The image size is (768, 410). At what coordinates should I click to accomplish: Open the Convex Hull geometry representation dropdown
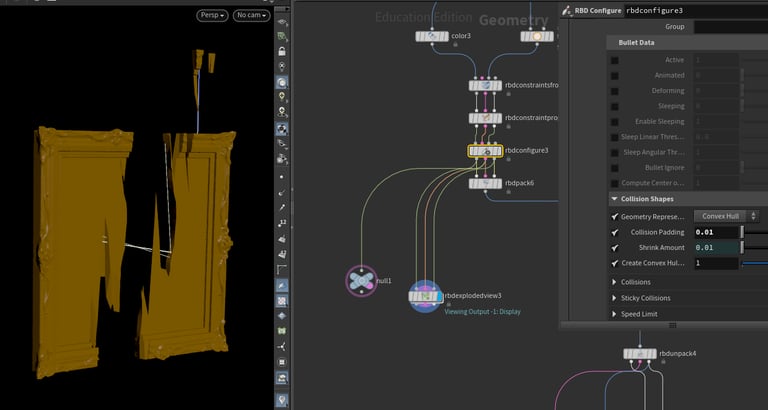726,216
